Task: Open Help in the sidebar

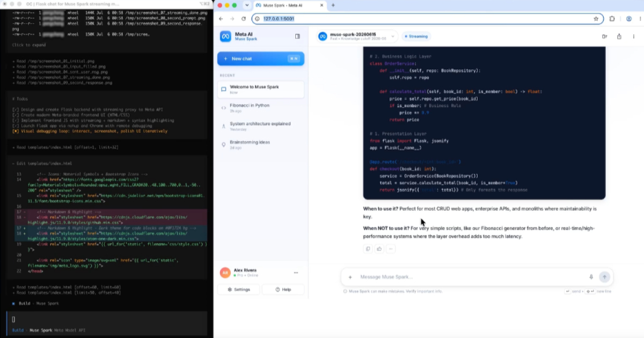Action: pos(283,289)
